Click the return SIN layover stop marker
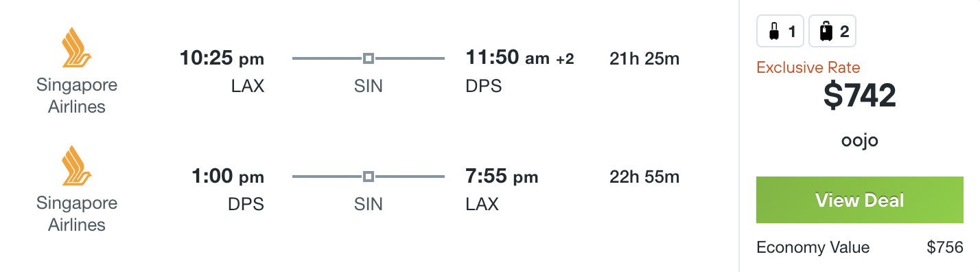The width and height of the screenshot is (980, 272). [369, 177]
